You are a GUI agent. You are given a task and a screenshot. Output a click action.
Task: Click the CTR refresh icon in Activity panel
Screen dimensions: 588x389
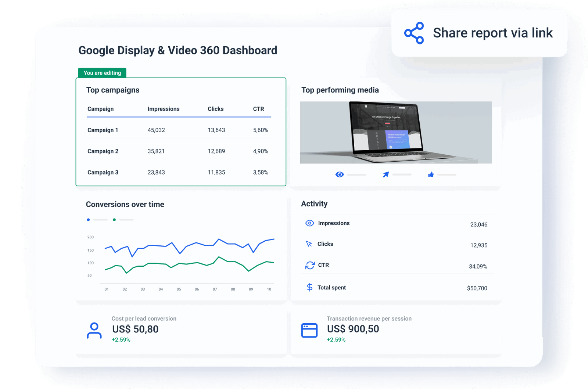[310, 265]
